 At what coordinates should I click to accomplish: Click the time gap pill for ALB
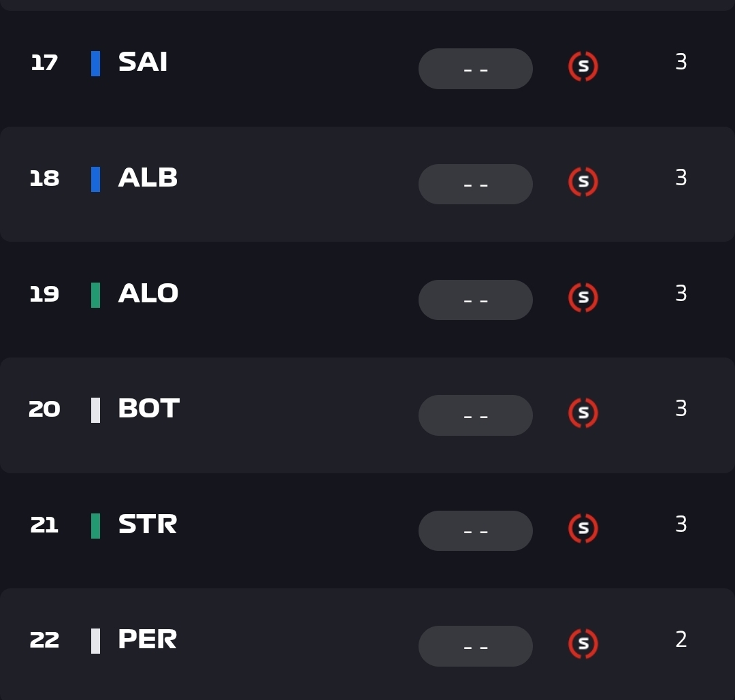(475, 184)
